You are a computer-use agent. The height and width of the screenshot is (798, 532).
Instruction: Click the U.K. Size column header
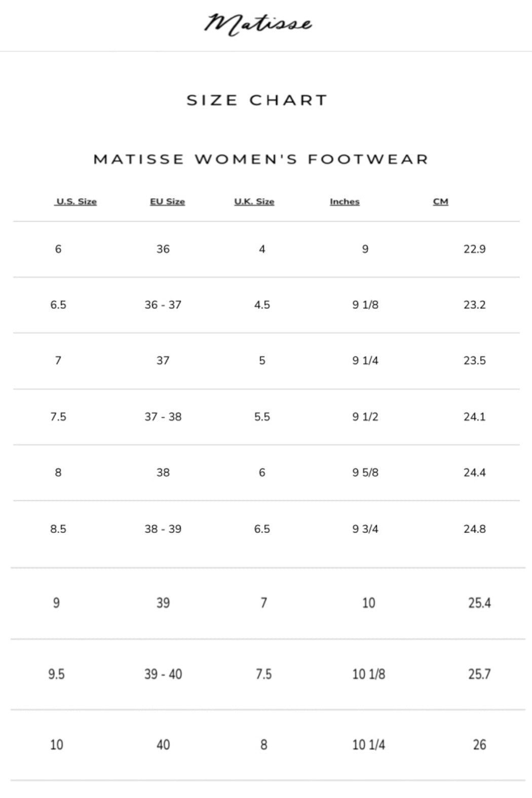pyautogui.click(x=254, y=202)
